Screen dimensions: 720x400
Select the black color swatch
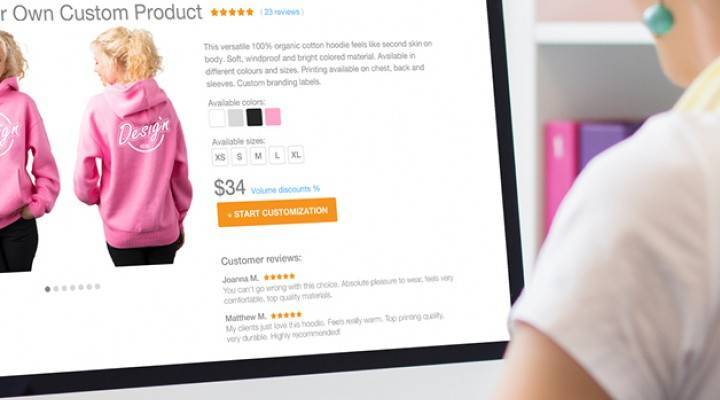[254, 117]
